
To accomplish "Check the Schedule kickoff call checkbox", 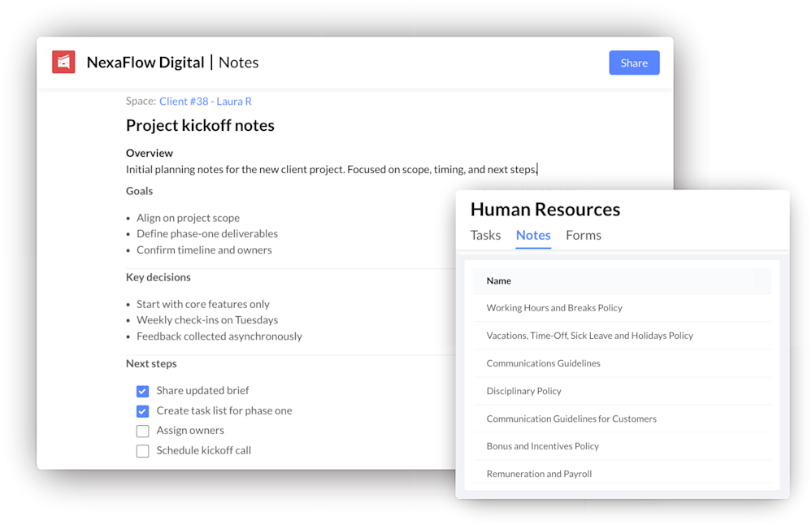I will (142, 449).
